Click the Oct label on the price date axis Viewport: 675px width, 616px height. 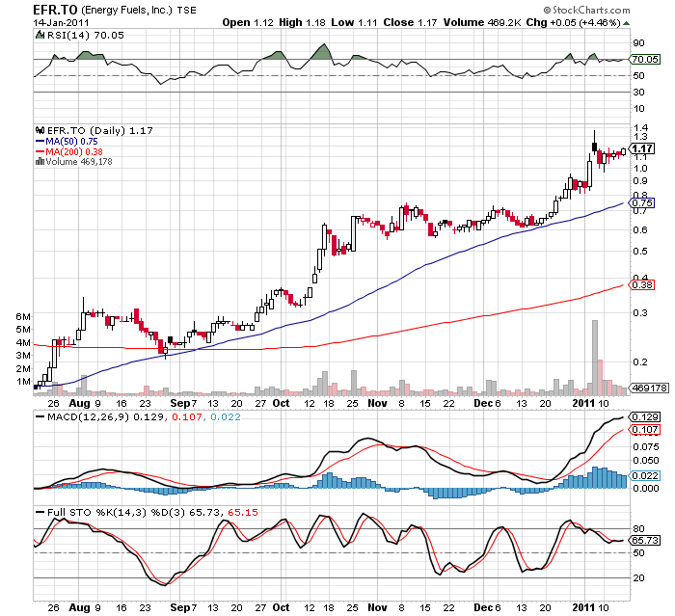[x=281, y=402]
